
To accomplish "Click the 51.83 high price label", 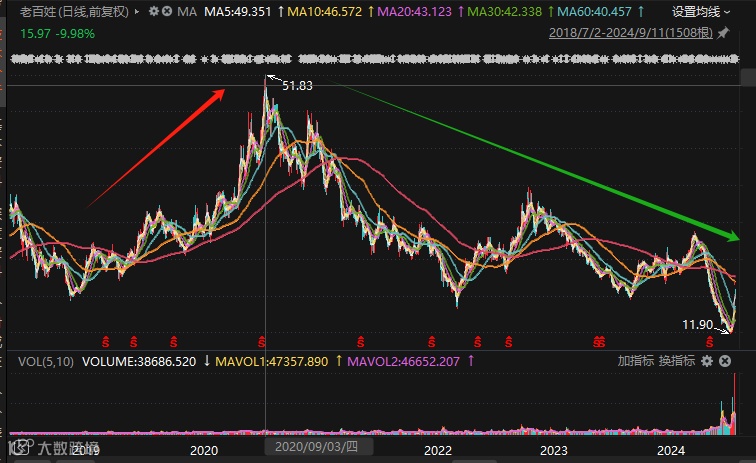I will point(297,86).
